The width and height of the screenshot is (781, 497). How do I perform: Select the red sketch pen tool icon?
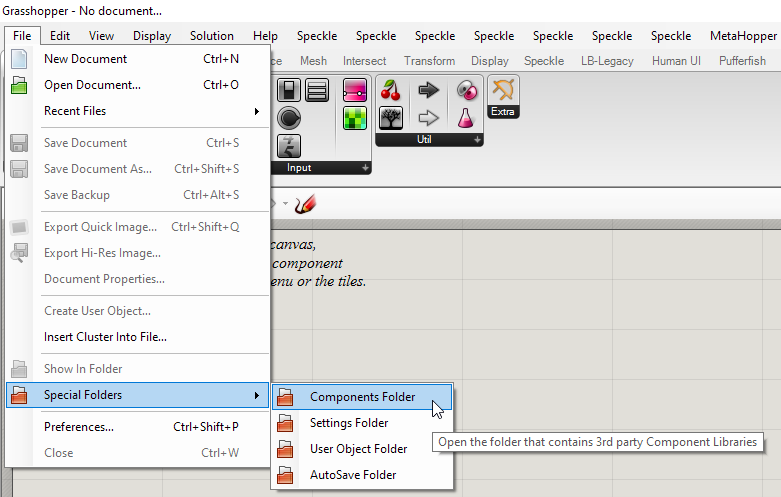(x=305, y=204)
